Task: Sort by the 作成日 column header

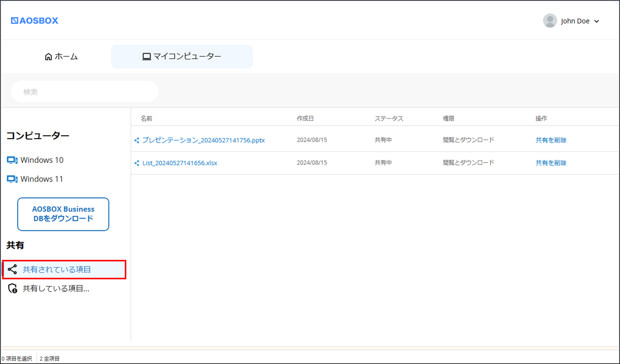Action: pos(305,118)
